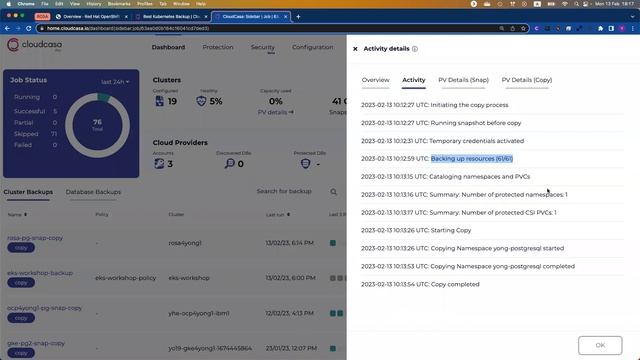640x360 pixels.
Task: Open the Protection nav item
Action: click(218, 47)
